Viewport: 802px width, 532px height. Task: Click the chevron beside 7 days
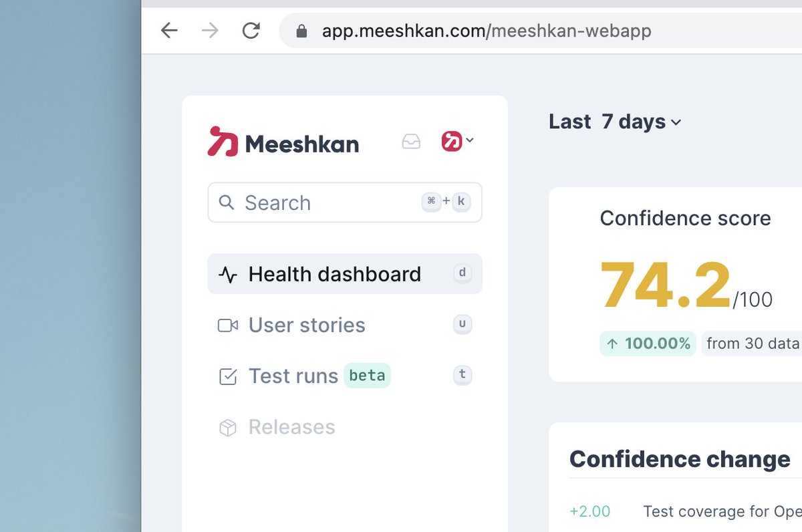[x=676, y=123]
